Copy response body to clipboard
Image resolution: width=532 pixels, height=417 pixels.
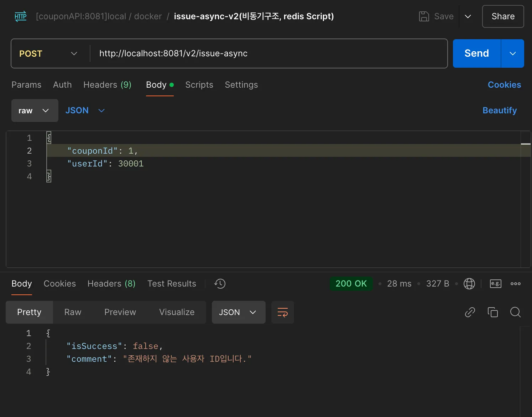(x=492, y=312)
